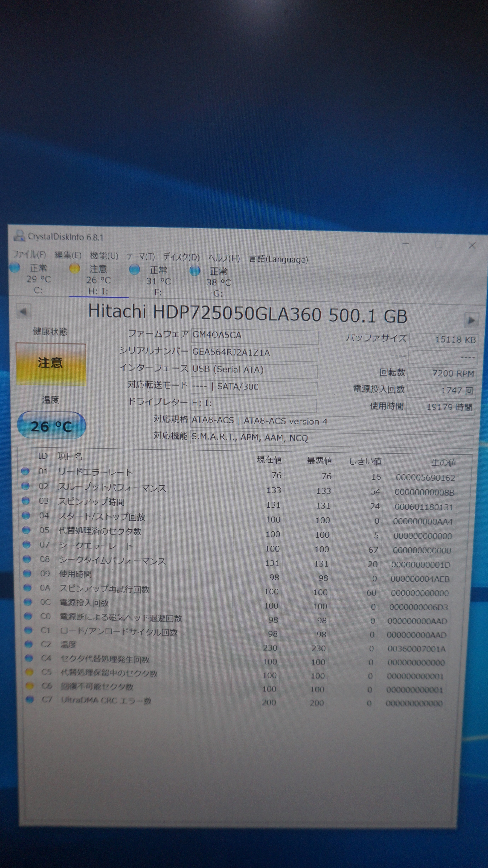Viewport: 488px width, 868px height.
Task: Click the interface field USB (Serial ATA)
Action: point(254,371)
